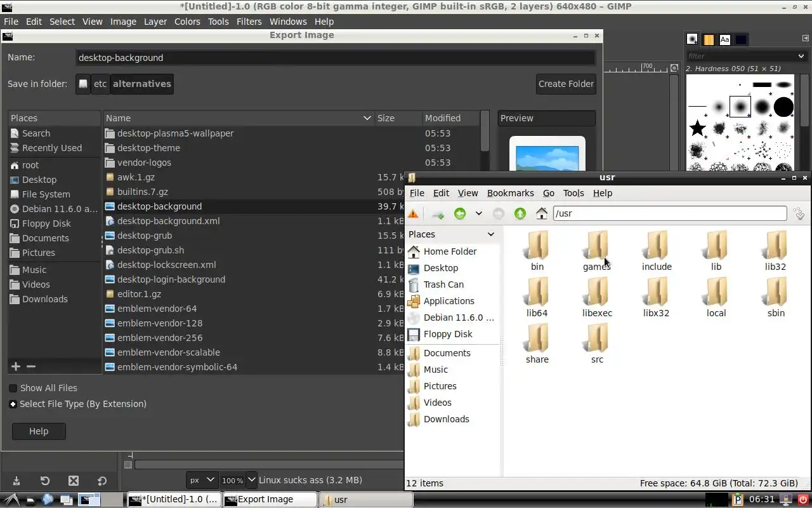
Task: Reset tool options to defaults icon
Action: click(102, 481)
